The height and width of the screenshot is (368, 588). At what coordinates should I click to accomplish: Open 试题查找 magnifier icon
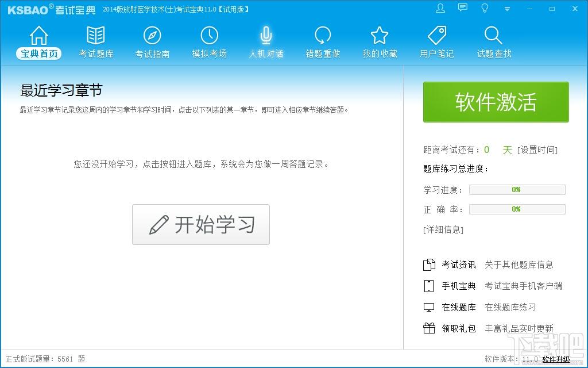pyautogui.click(x=493, y=36)
